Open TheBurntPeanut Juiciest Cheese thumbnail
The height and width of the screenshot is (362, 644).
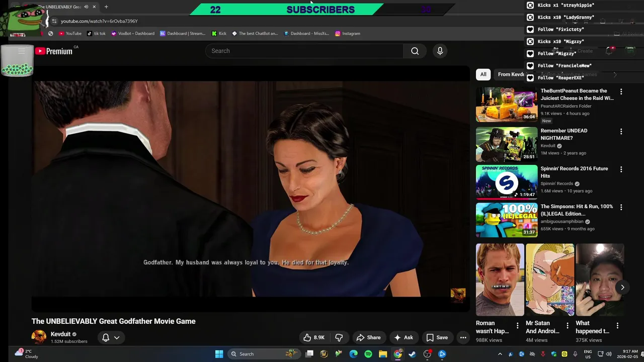point(507,105)
